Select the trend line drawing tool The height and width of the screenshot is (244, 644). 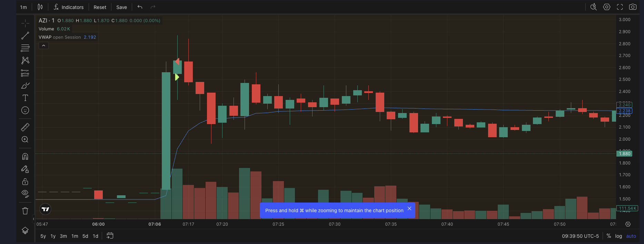(x=25, y=36)
